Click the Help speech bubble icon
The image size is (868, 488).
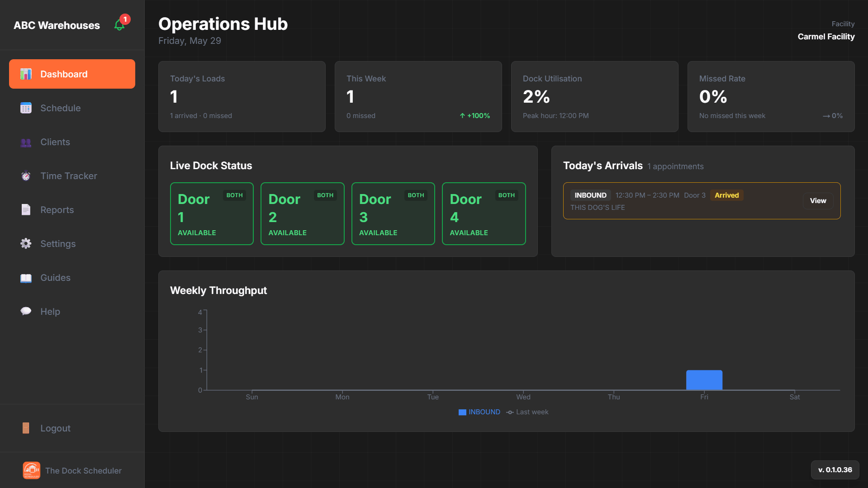click(26, 312)
